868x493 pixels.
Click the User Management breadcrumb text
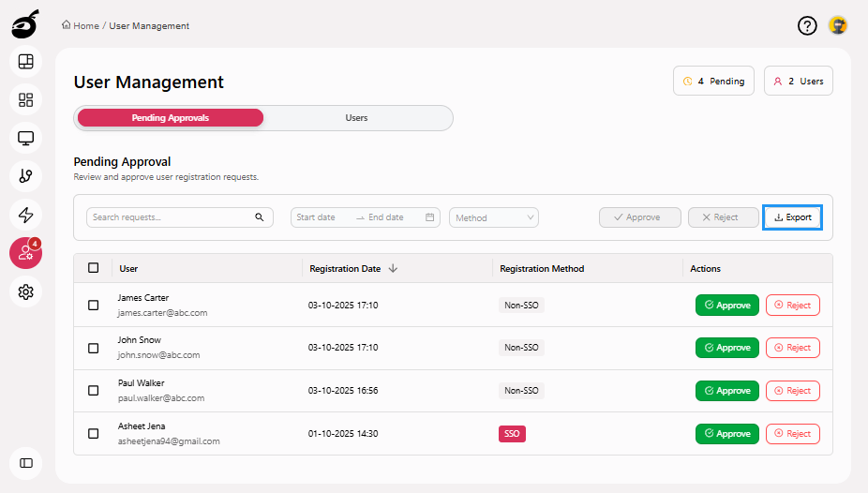(149, 25)
